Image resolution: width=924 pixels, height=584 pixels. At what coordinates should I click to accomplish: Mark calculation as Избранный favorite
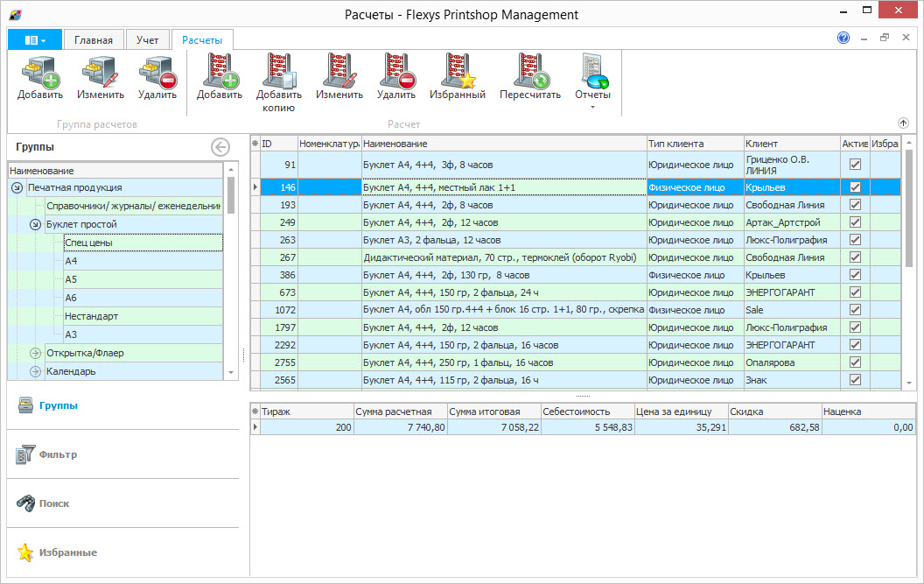pyautogui.click(x=458, y=79)
